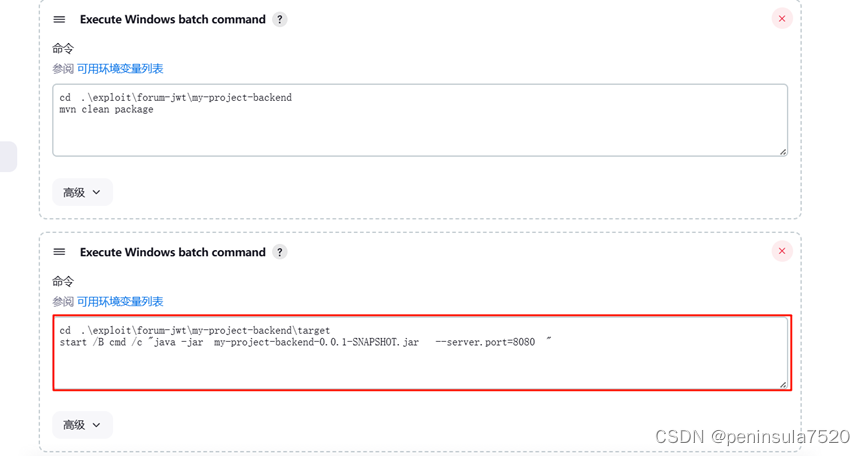Focus the command box with the red highlight

coord(422,353)
